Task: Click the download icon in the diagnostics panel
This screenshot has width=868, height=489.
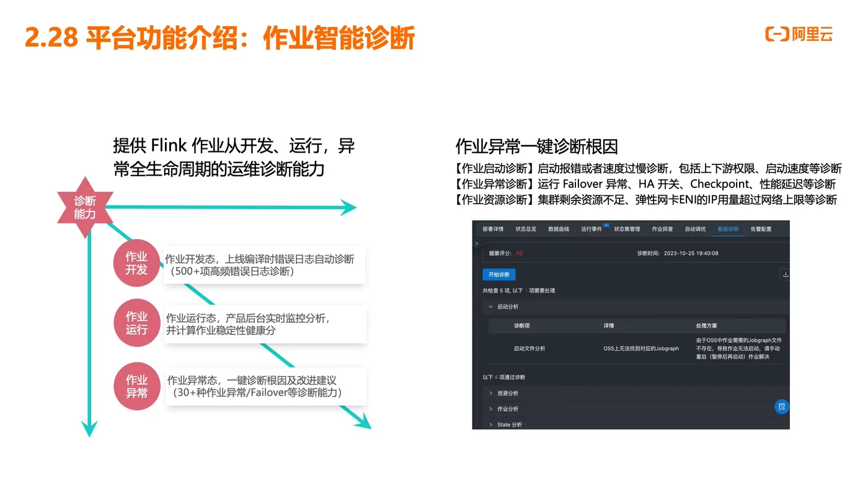Action: (784, 273)
